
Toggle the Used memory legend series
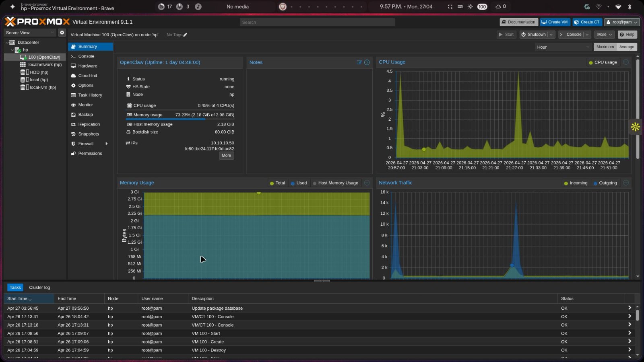coord(299,183)
